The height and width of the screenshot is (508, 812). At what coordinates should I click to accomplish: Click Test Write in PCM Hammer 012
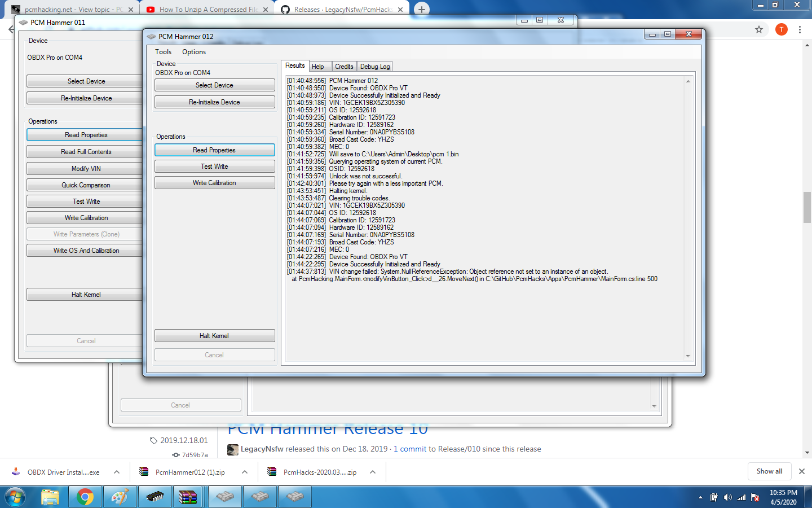click(214, 167)
